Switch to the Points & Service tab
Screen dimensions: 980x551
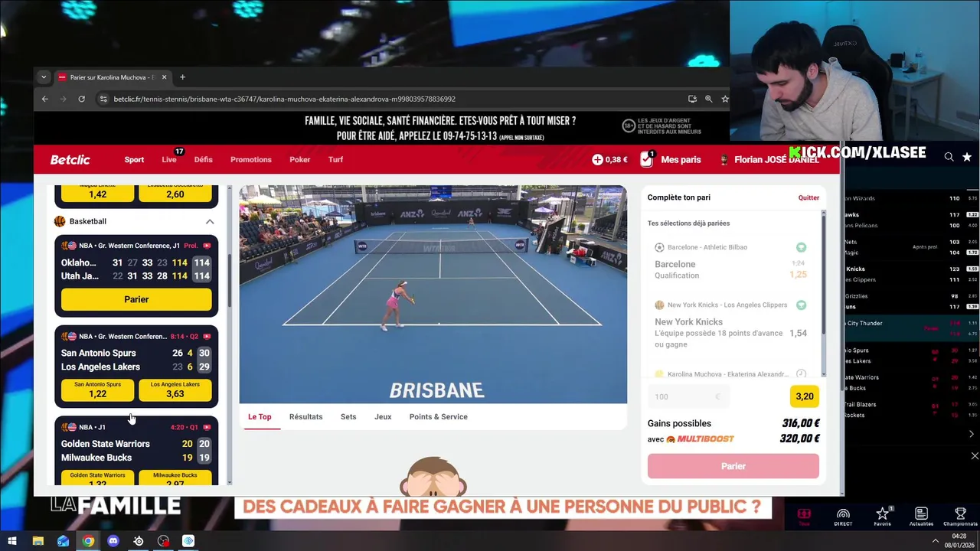click(x=438, y=417)
